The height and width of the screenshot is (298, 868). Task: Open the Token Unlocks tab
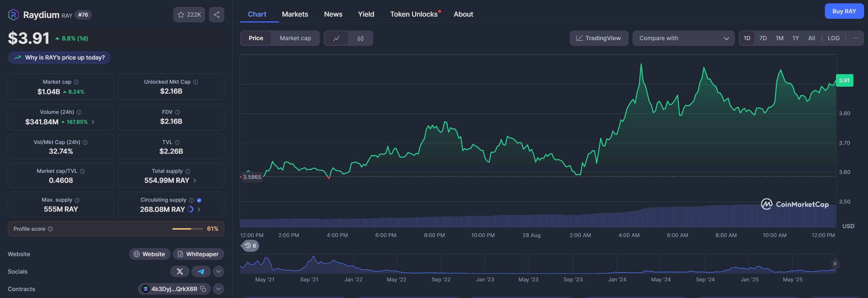[x=413, y=14]
